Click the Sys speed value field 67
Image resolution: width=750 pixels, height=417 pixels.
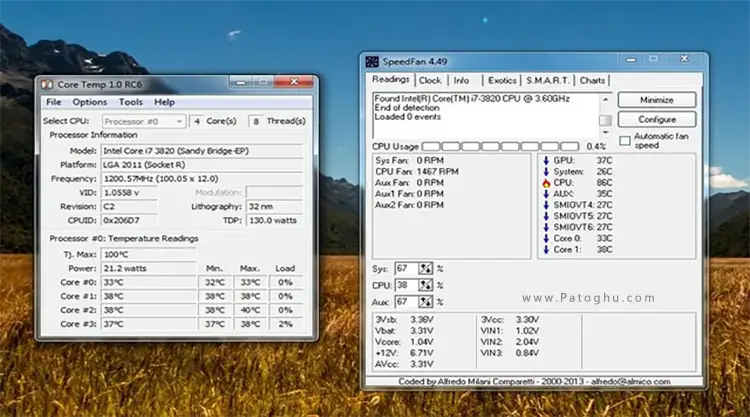(x=407, y=269)
